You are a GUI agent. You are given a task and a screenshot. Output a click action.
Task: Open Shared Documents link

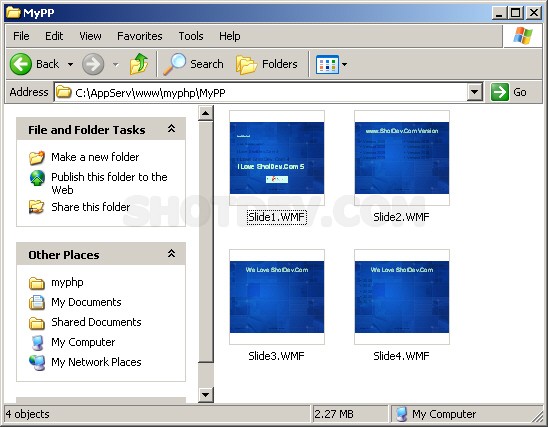tap(96, 322)
